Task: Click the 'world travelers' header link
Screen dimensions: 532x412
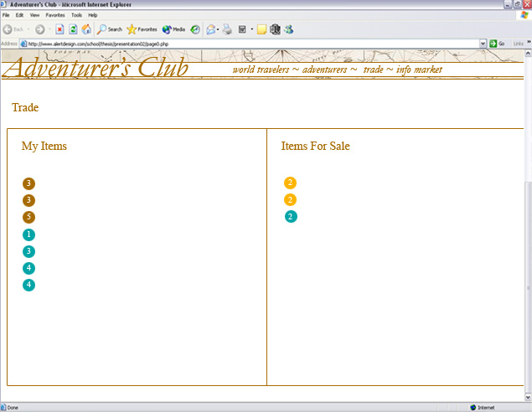Action: coord(261,70)
